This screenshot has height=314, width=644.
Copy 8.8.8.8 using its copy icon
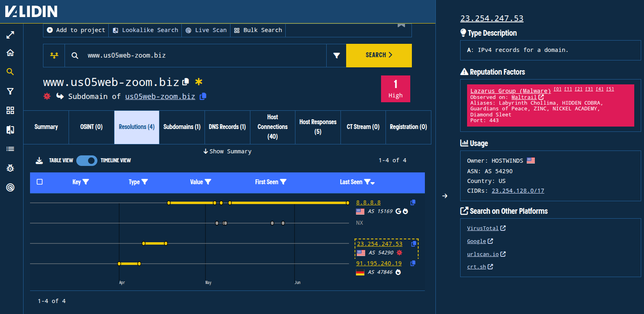[413, 202]
